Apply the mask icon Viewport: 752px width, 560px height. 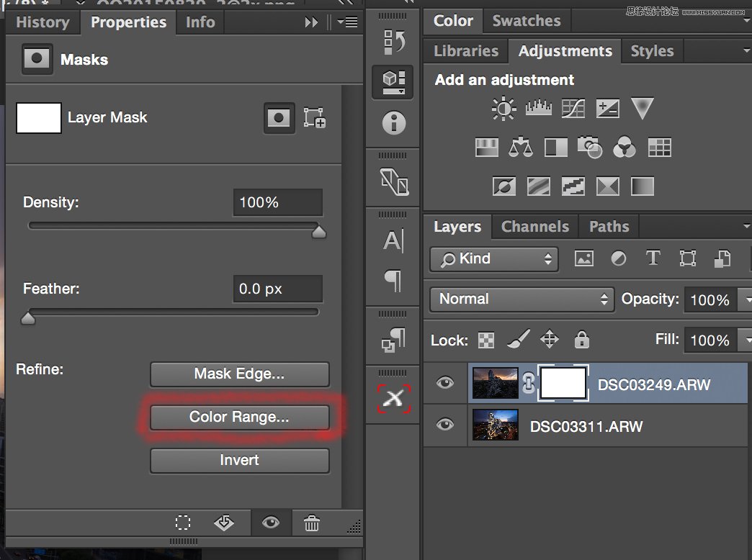(x=223, y=523)
